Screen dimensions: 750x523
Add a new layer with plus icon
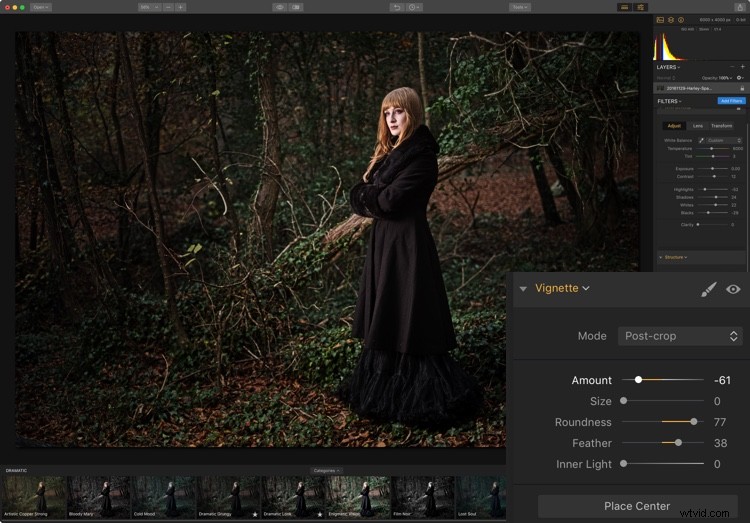[x=742, y=67]
